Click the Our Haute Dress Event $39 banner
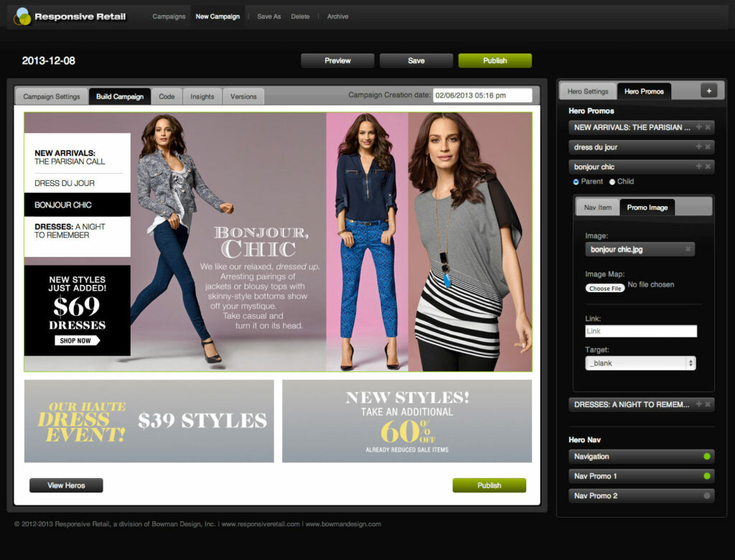 point(149,421)
